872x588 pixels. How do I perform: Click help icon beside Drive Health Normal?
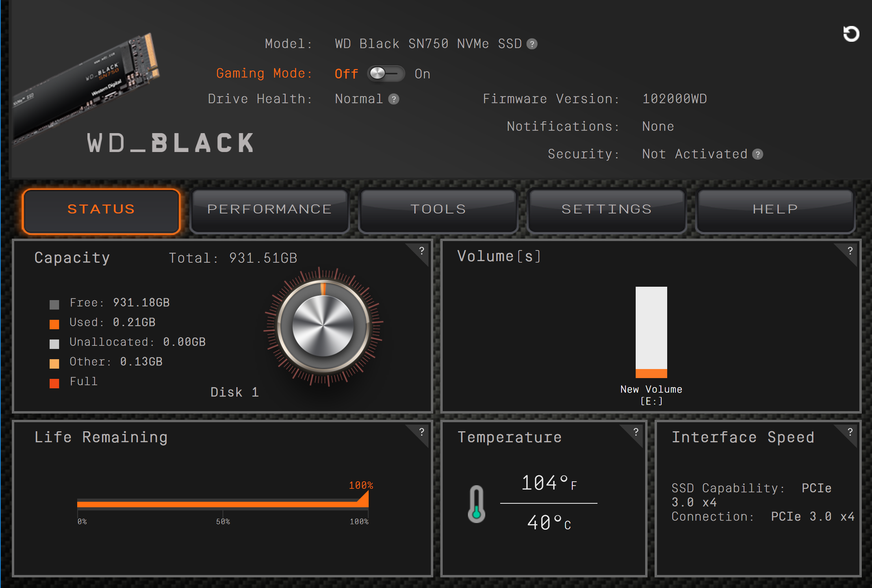click(393, 99)
